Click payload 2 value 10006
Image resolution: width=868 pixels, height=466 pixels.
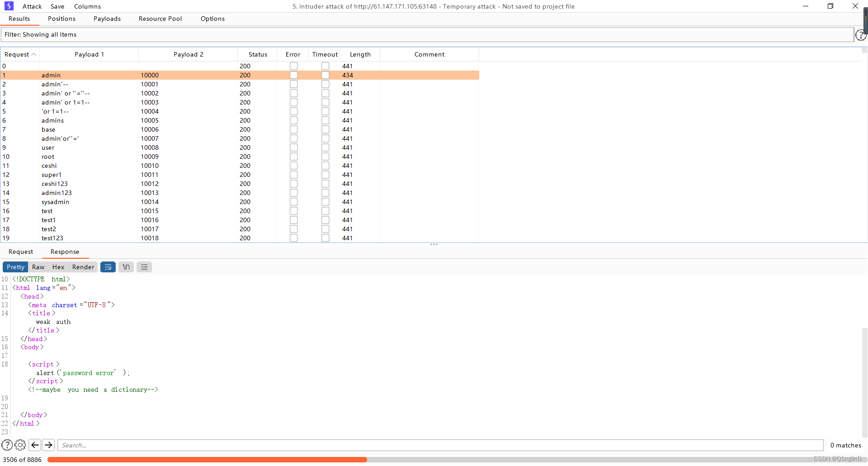[150, 129]
